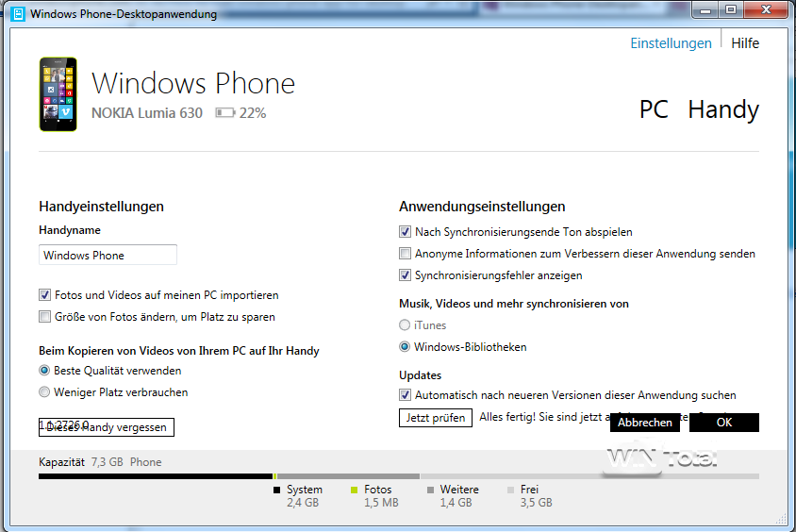
Task: Toggle automatic update search checkbox
Action: point(405,395)
